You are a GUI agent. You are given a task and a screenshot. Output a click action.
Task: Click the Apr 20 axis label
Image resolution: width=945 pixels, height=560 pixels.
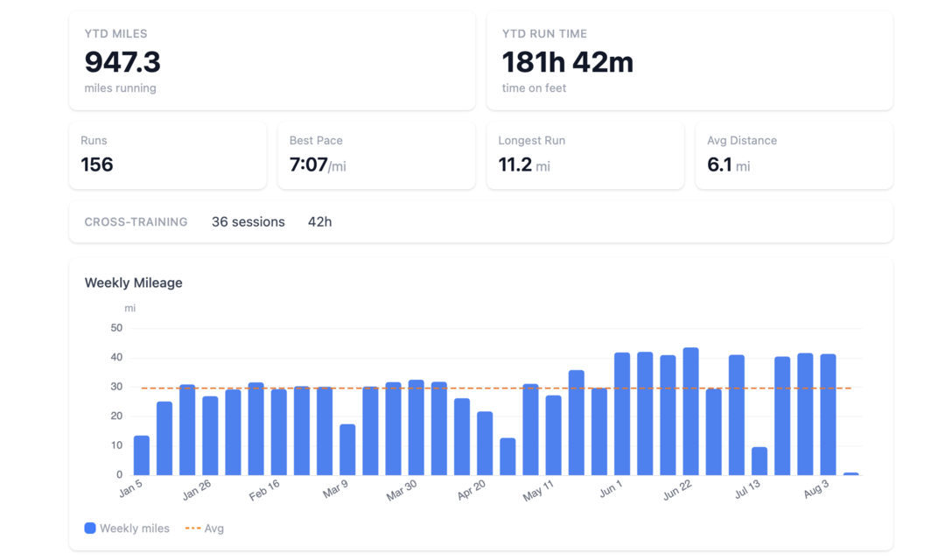pos(471,490)
